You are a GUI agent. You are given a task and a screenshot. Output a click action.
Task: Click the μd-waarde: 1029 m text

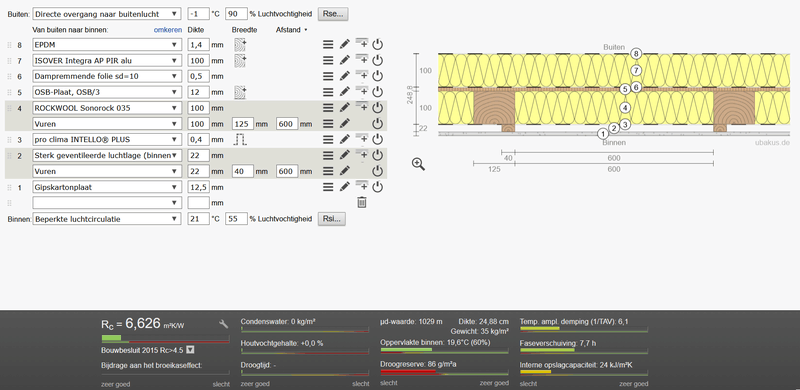point(412,322)
